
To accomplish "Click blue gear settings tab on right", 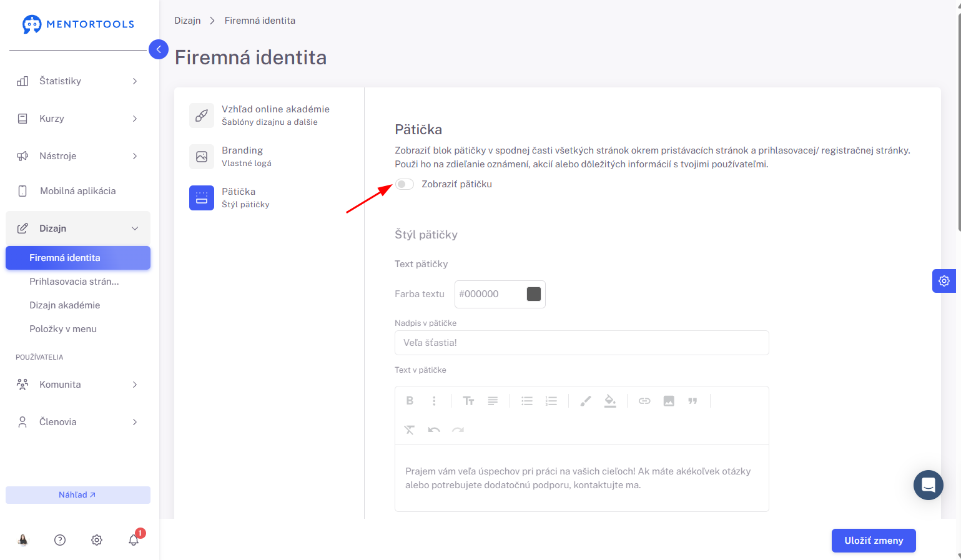I will tap(944, 281).
